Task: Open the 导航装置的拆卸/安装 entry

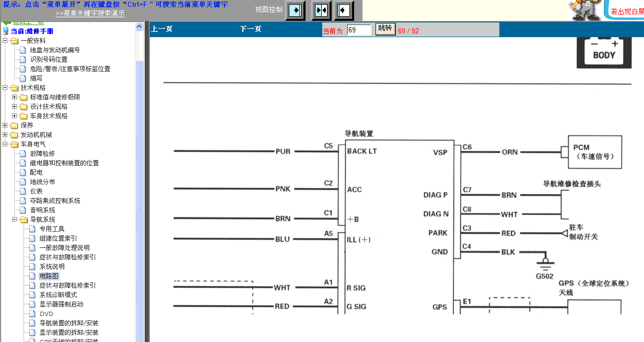Action: pos(69,323)
